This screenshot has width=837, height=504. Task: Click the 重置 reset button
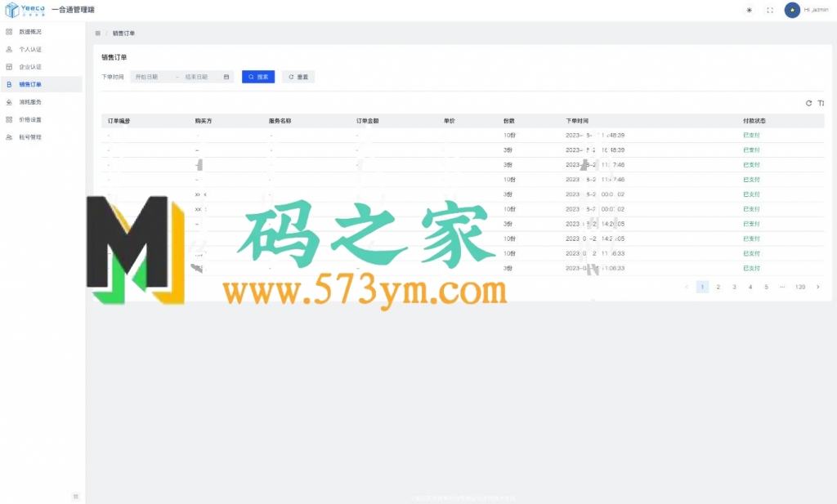click(298, 77)
